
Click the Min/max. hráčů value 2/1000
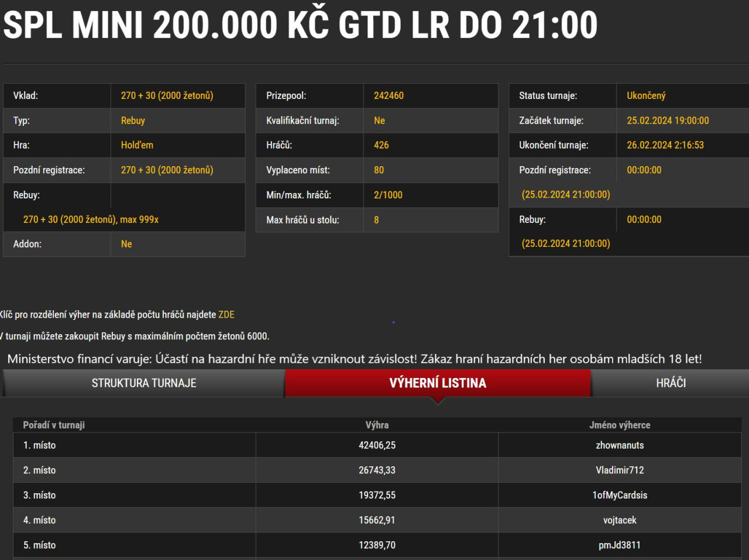(x=388, y=195)
